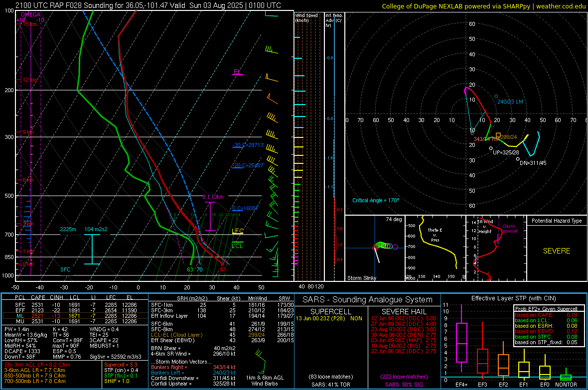Click the Potential Hazard Type header

[x=557, y=221]
